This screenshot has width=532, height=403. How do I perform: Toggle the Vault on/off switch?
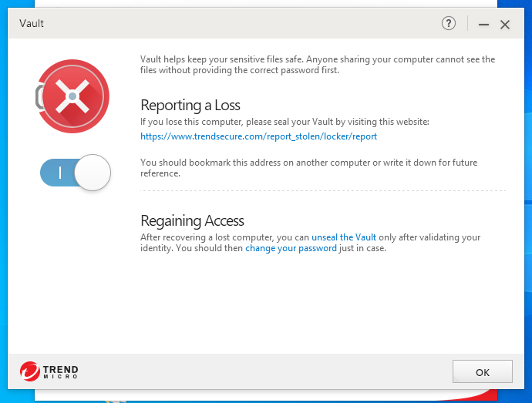76,173
